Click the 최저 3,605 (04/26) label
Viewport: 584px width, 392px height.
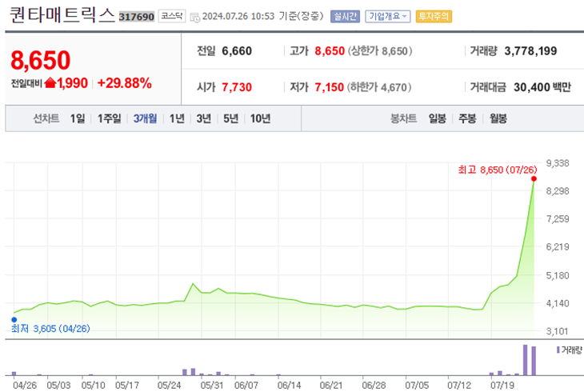pos(50,329)
